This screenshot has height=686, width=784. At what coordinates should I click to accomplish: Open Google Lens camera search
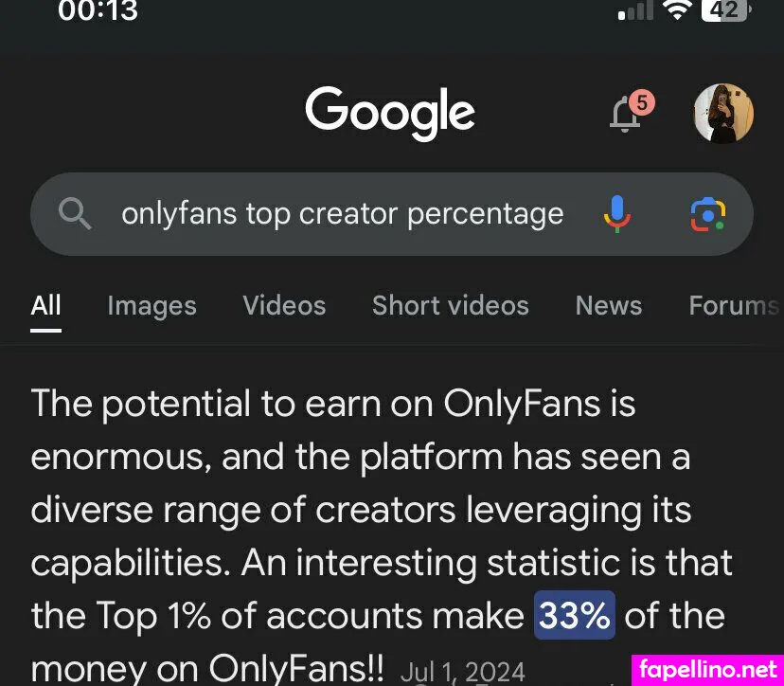coord(707,214)
